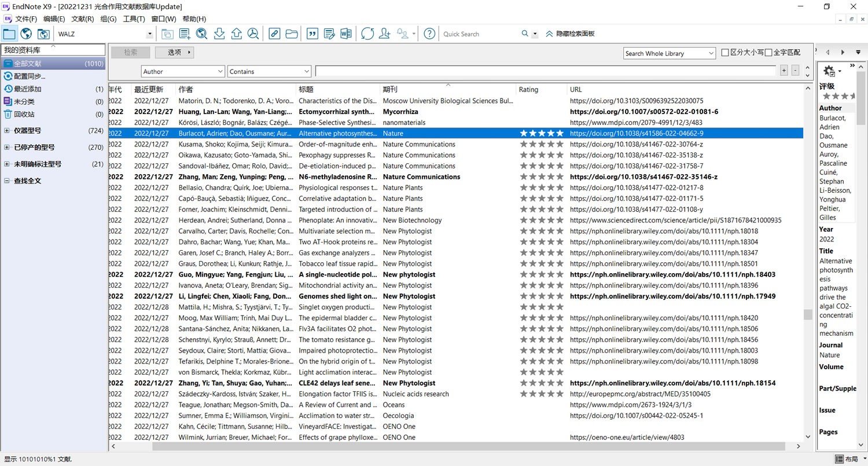Open the 工具(T) menu
Image resolution: width=868 pixels, height=466 pixels.
[x=134, y=19]
